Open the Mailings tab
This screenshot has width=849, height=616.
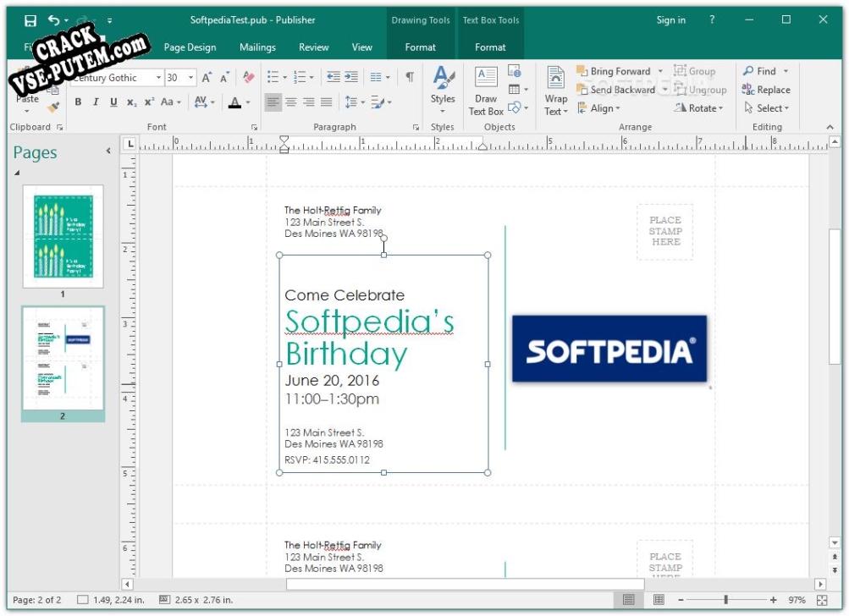point(257,47)
